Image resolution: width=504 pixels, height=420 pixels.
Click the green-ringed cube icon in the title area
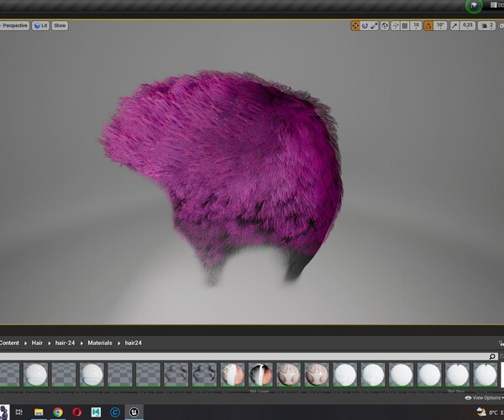coord(474,6)
